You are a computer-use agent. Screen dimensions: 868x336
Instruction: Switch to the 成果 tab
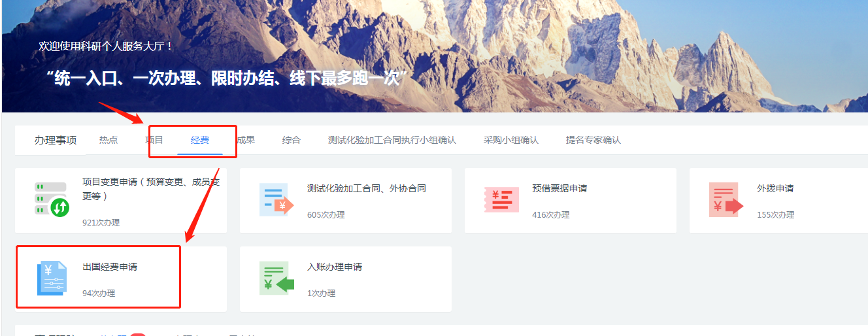pyautogui.click(x=246, y=140)
